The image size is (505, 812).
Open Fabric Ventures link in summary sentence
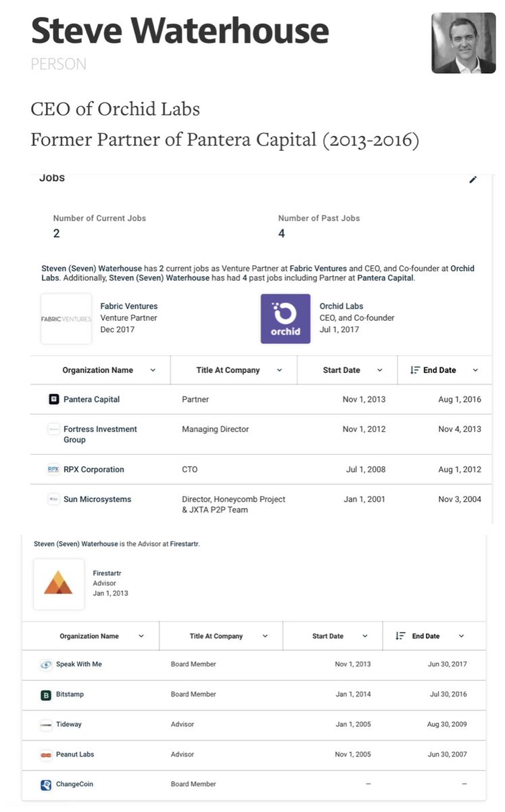click(x=318, y=269)
